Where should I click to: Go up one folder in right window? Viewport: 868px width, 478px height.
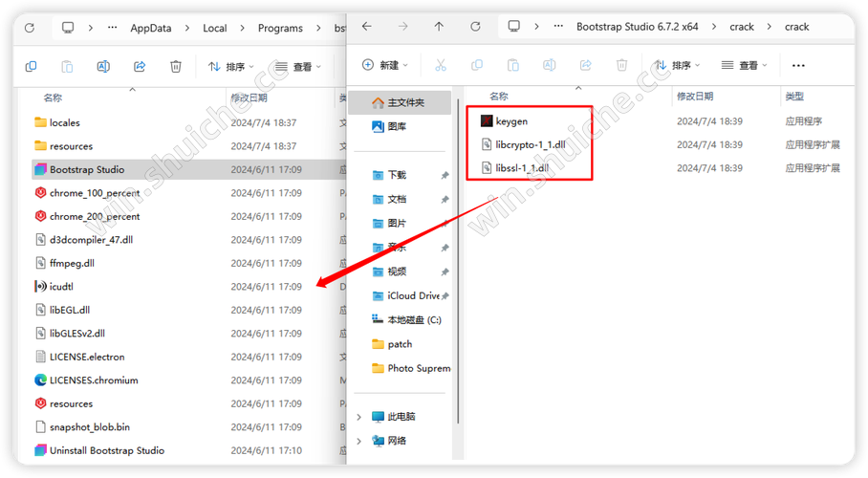pyautogui.click(x=439, y=26)
